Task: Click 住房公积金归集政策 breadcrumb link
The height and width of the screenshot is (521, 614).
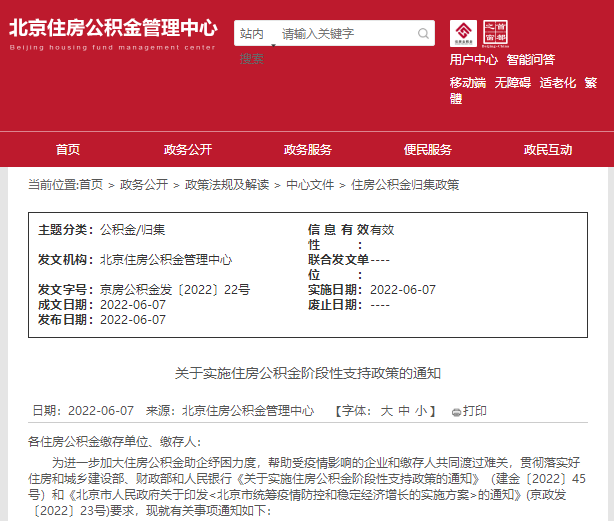Action: coord(405,184)
